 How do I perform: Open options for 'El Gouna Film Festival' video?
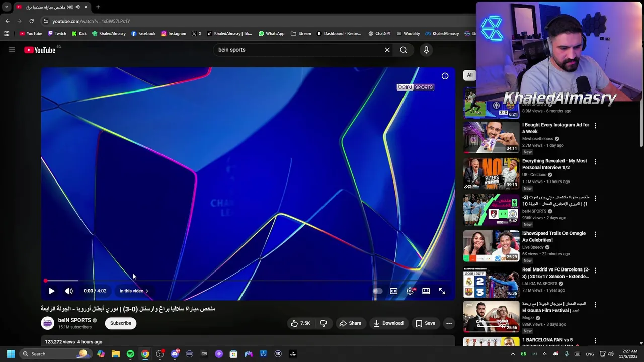tap(595, 305)
